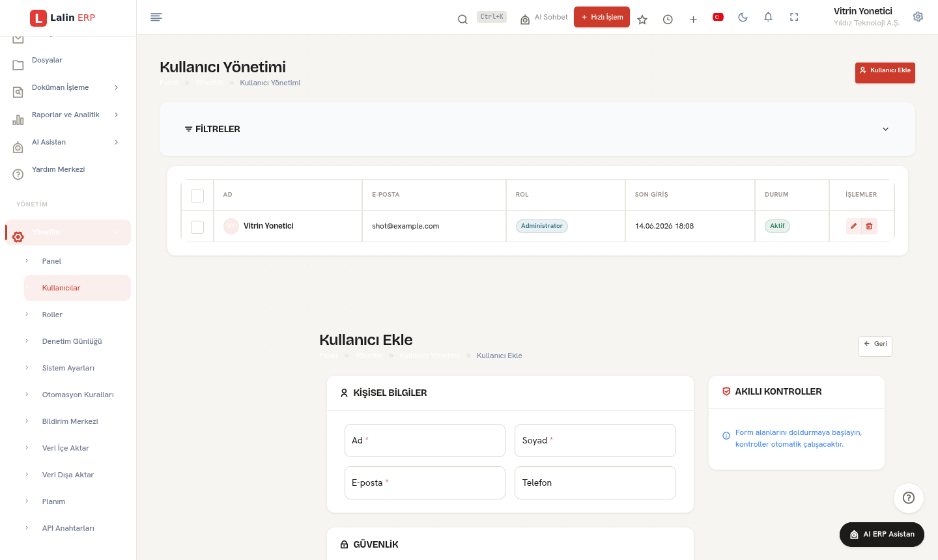The width and height of the screenshot is (938, 560).
Task: Change language via Turkish flag icon
Action: [x=718, y=17]
